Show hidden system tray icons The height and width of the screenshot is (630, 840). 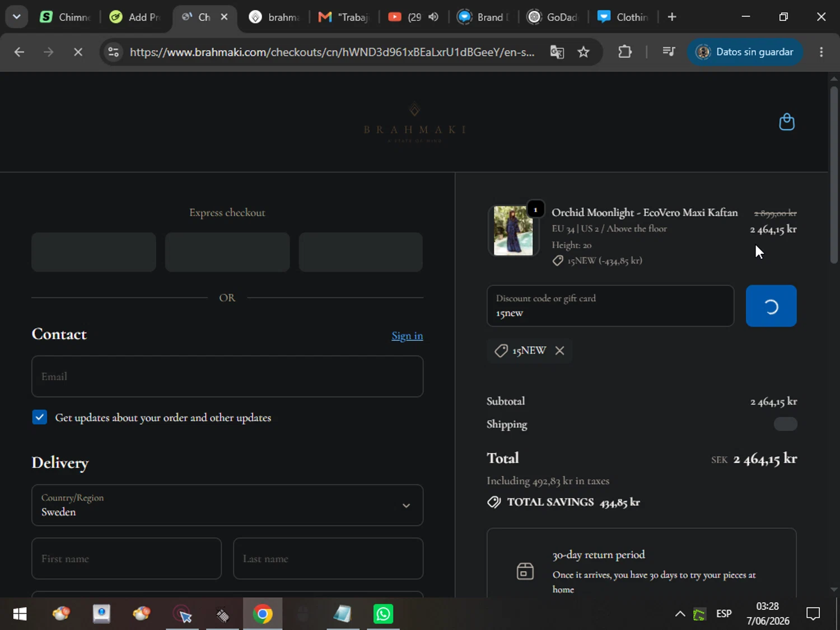pyautogui.click(x=680, y=614)
